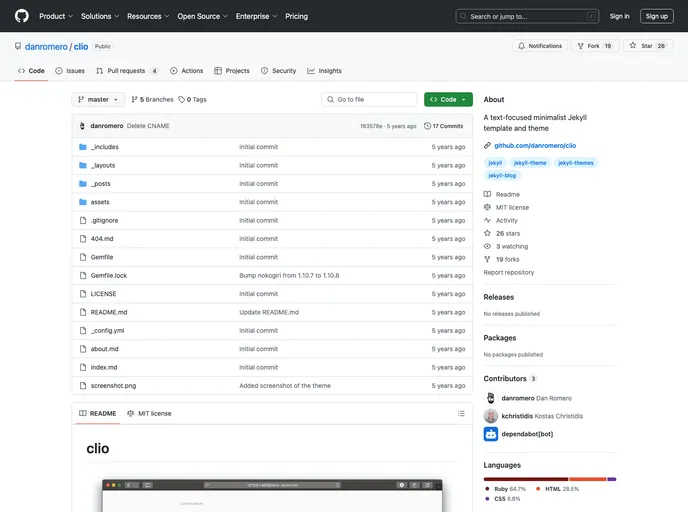The width and height of the screenshot is (688, 512).
Task: Click the GitHub logo icon
Action: tap(22, 16)
